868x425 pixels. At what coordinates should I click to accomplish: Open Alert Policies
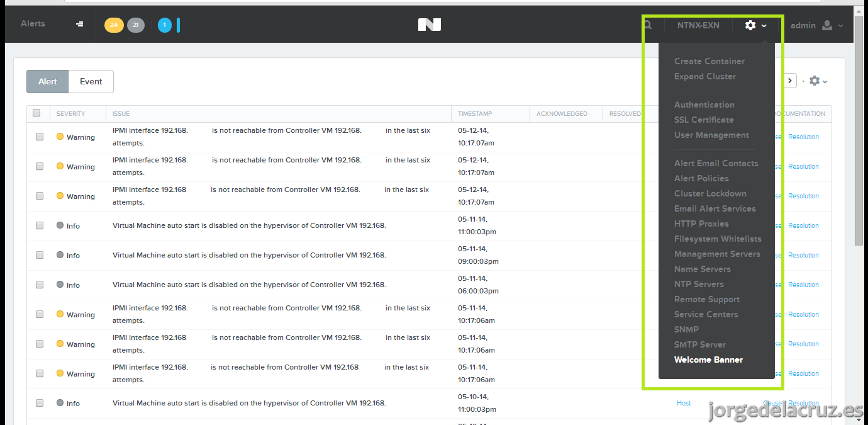pos(701,178)
